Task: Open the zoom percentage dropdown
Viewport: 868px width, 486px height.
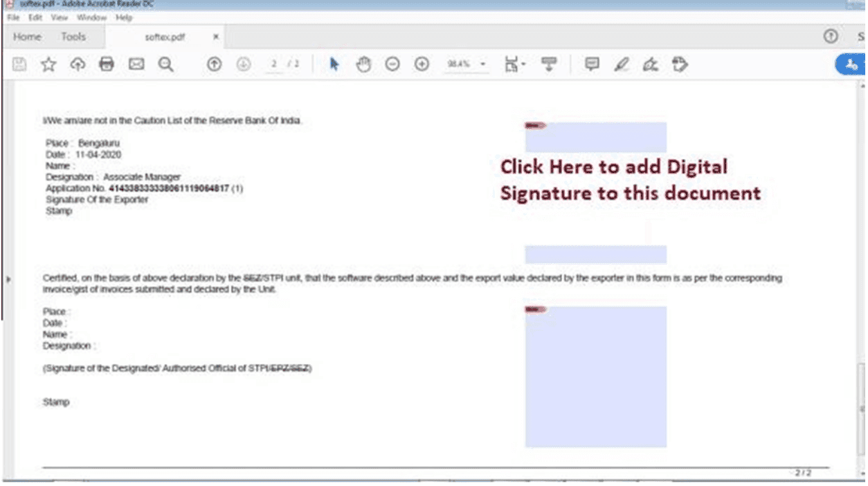Action: click(480, 64)
